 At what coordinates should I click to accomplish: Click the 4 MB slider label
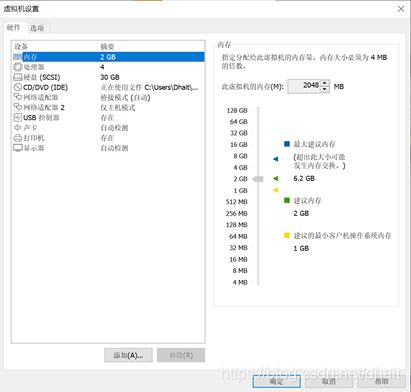240,283
